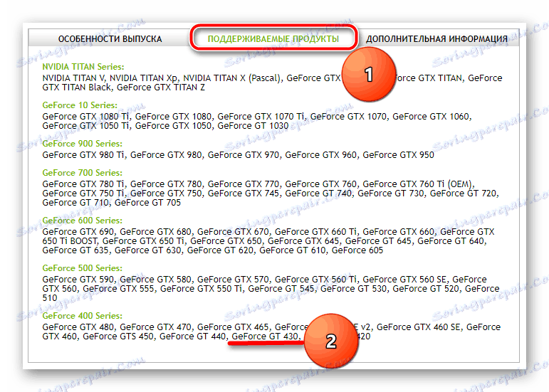Click GeForce GT 530 text
This screenshot has height=392, width=549.
[x=353, y=289]
